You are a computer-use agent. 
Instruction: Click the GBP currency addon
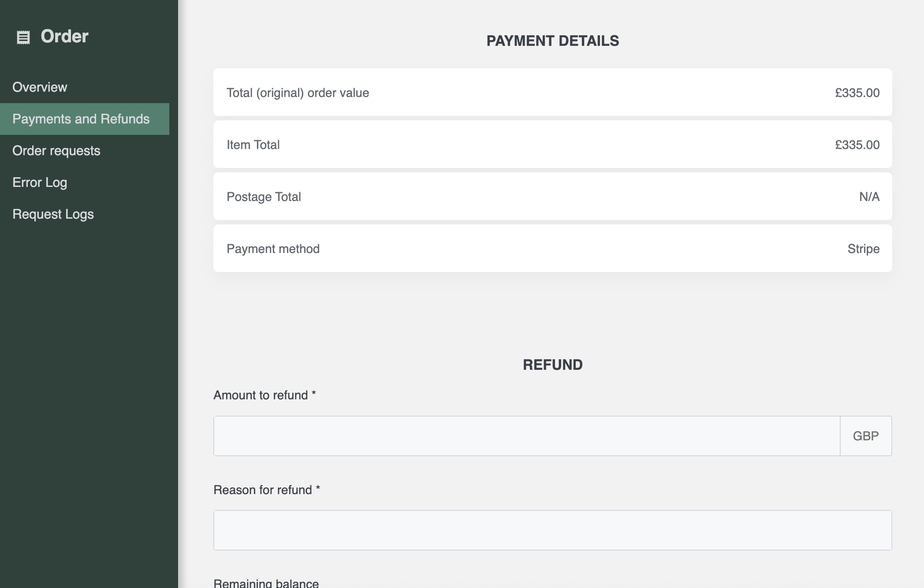coord(865,436)
